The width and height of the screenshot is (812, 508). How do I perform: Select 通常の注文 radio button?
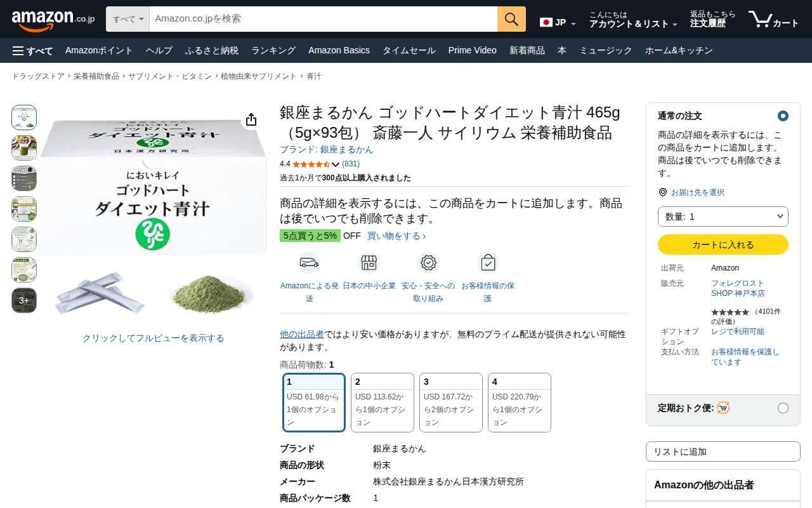point(783,116)
